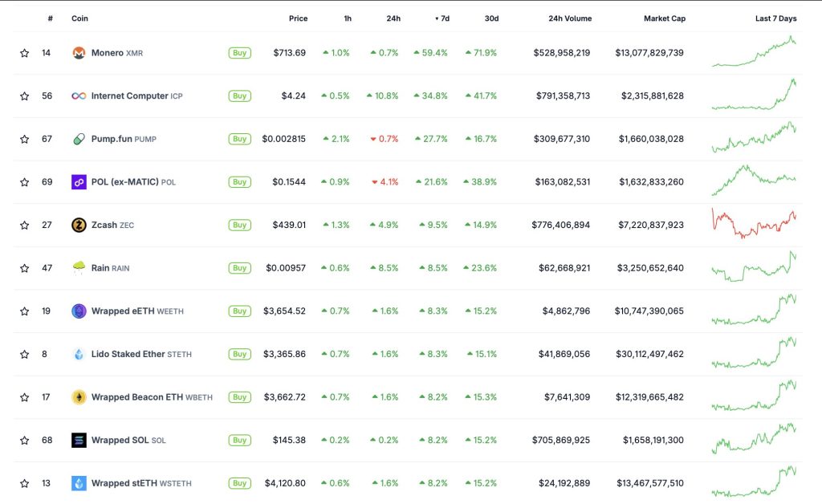Click the Rain cloud logo icon

(x=79, y=268)
